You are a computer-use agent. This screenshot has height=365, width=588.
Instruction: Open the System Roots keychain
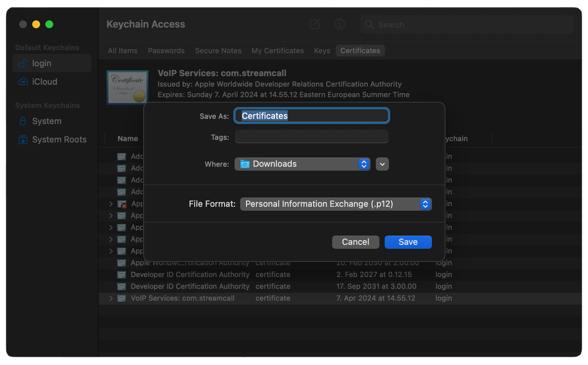point(52,140)
